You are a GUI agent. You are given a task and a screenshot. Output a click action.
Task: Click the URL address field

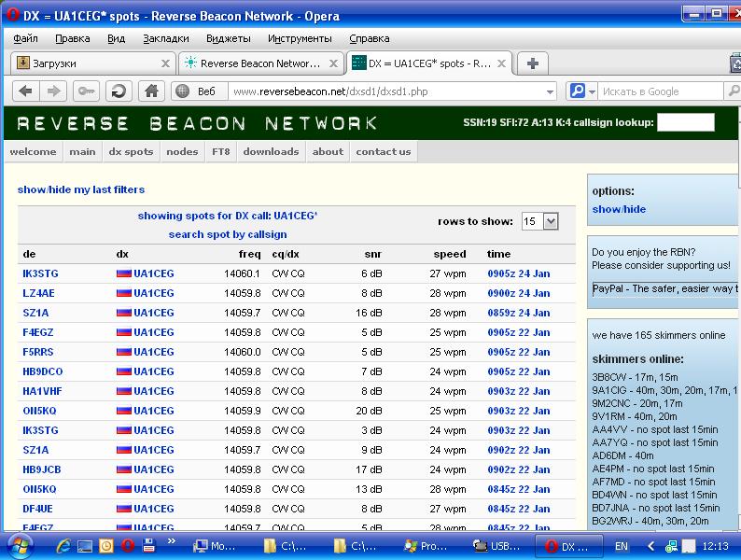point(386,91)
